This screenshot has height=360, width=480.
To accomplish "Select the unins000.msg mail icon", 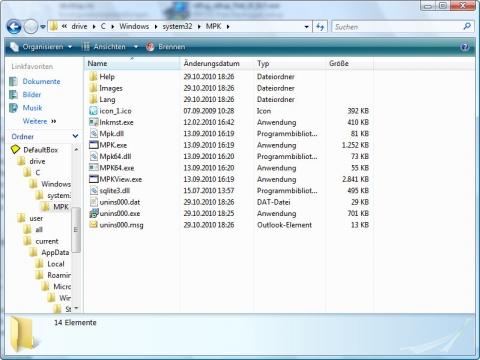I will (x=93, y=225).
